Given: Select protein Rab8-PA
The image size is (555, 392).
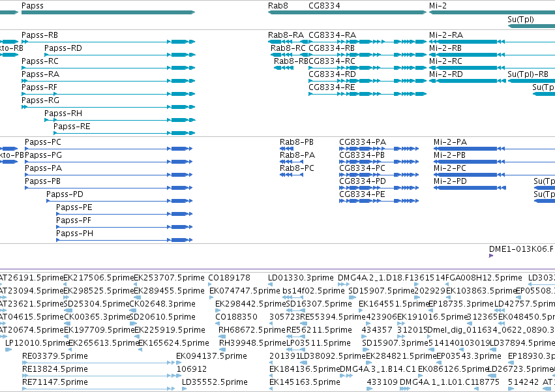Looking at the screenshot, I should click(297, 155).
